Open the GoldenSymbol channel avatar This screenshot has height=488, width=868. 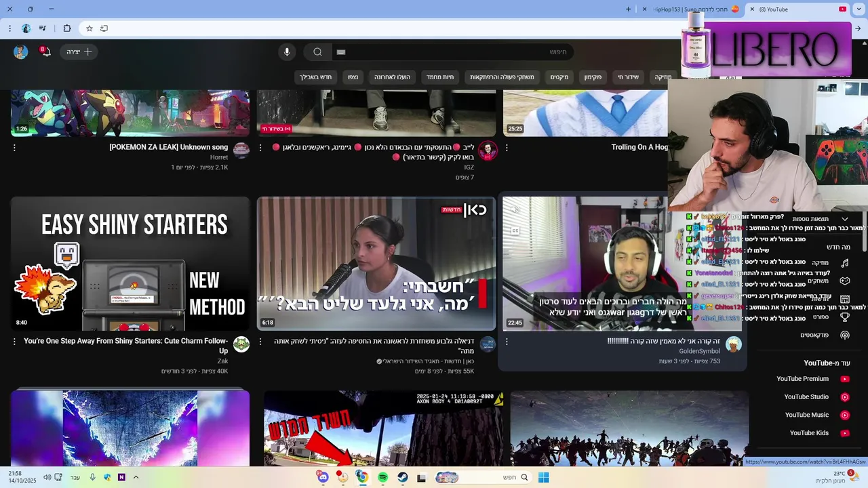pyautogui.click(x=734, y=344)
